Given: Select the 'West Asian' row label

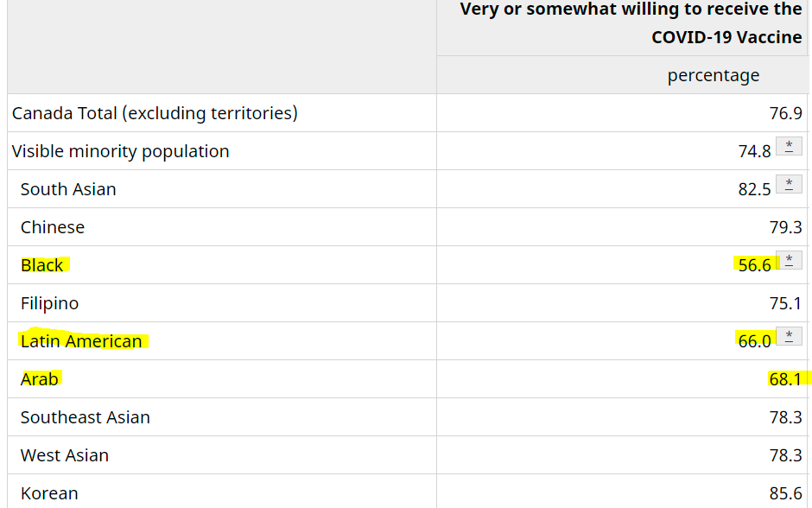Looking at the screenshot, I should click(x=65, y=455).
